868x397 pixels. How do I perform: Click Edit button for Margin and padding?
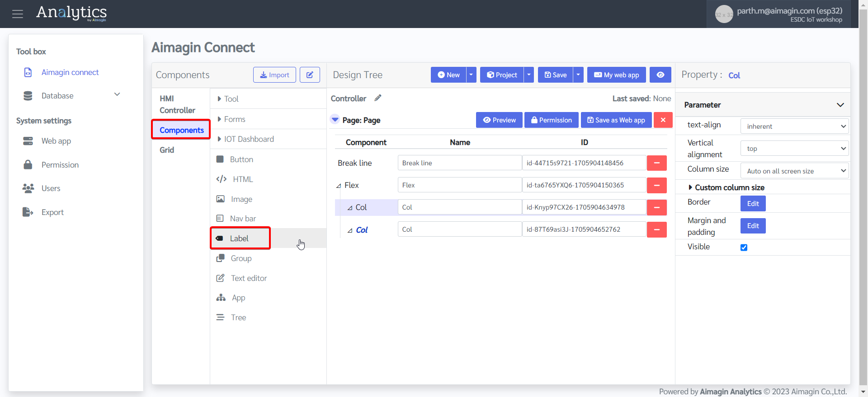click(753, 226)
